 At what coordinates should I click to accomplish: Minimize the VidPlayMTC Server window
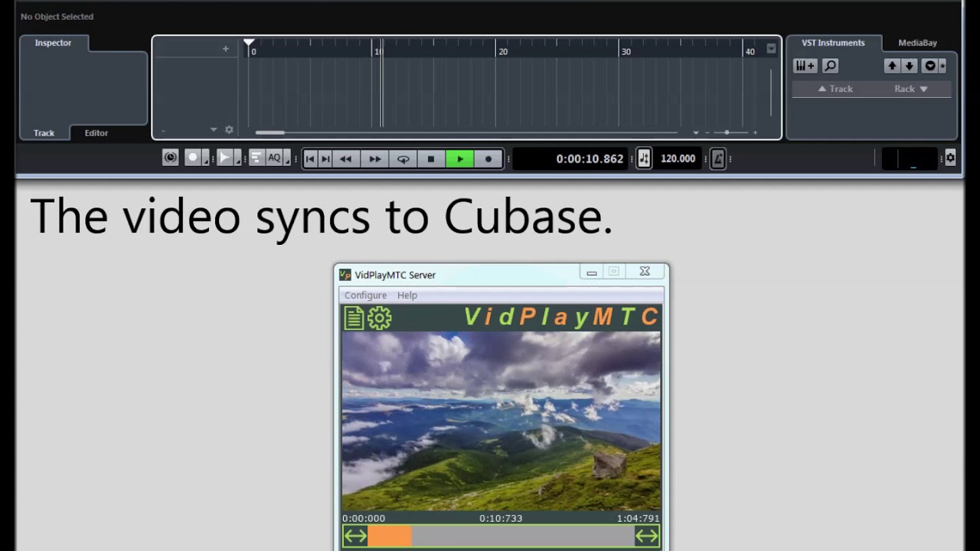[x=591, y=272]
